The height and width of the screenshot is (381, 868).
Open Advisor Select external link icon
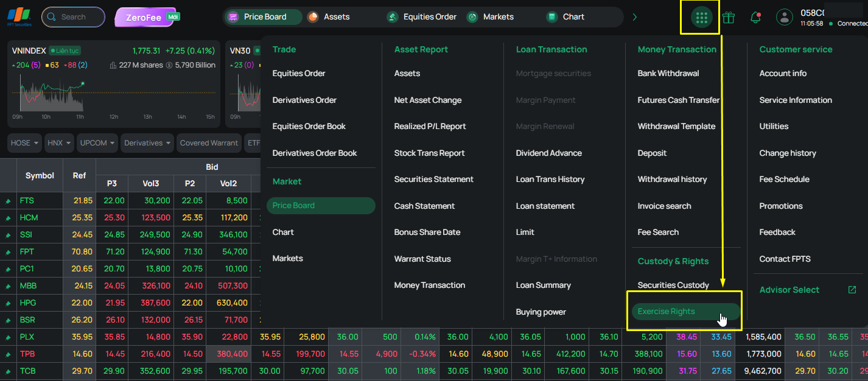[852, 290]
